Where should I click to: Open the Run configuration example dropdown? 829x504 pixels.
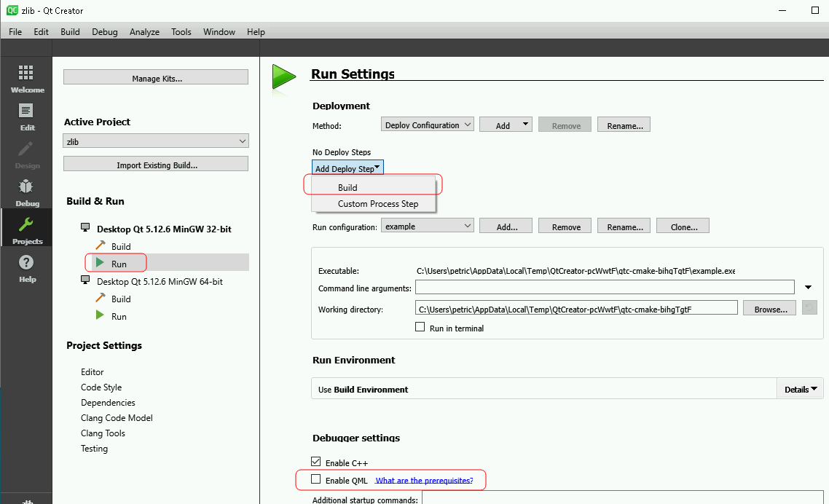point(427,227)
